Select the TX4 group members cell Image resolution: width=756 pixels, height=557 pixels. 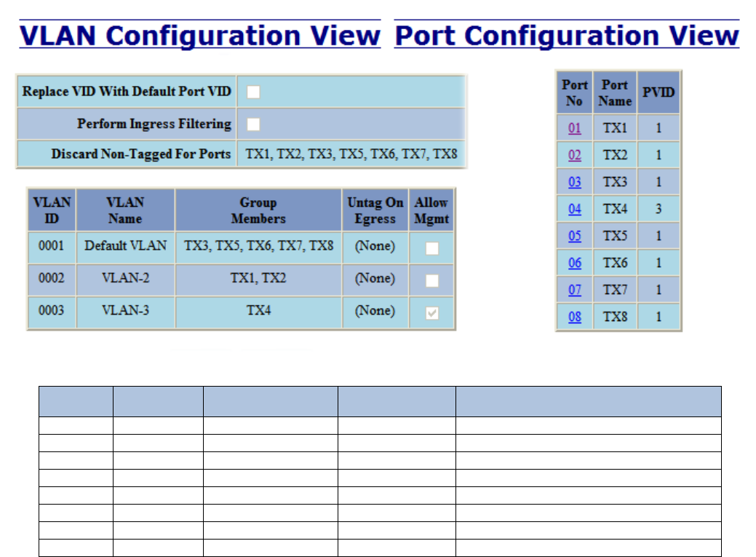click(x=258, y=312)
